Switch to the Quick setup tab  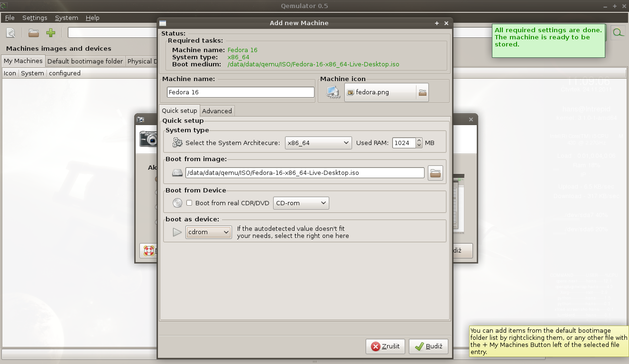[x=179, y=110]
